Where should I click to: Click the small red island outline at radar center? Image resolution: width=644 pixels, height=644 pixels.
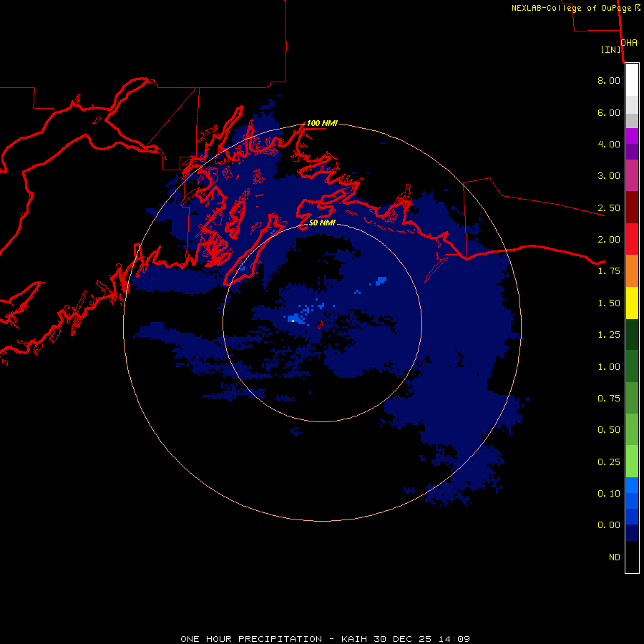321,325
